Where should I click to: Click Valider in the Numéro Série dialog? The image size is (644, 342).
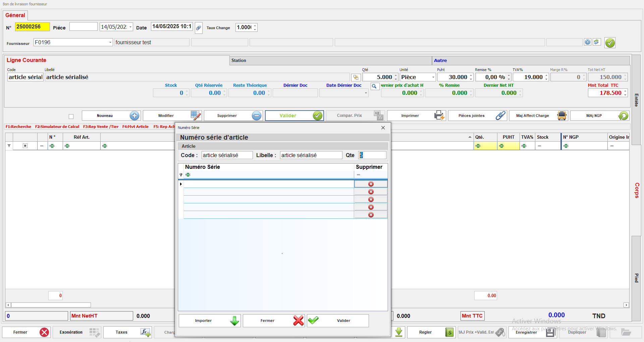[337, 321]
